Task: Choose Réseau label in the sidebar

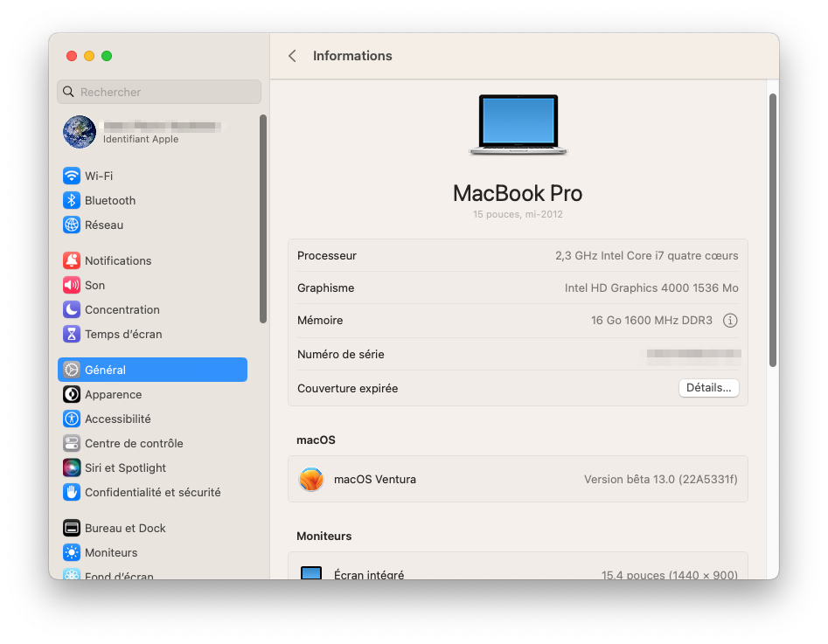Action: [104, 225]
